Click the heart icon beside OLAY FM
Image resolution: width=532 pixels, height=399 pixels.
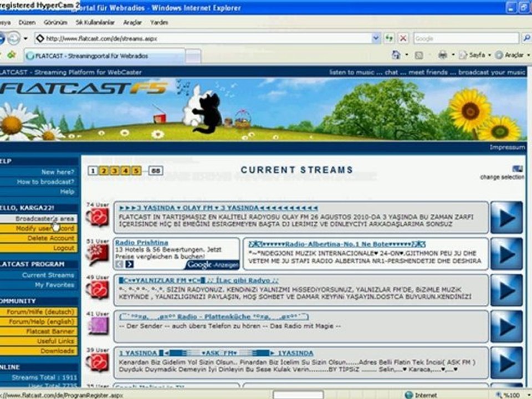pos(98,217)
